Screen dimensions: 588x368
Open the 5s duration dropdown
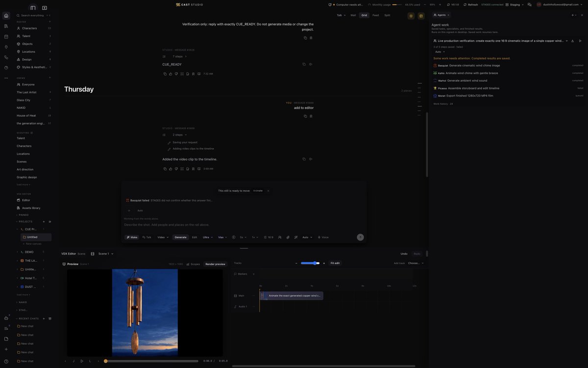(x=244, y=237)
